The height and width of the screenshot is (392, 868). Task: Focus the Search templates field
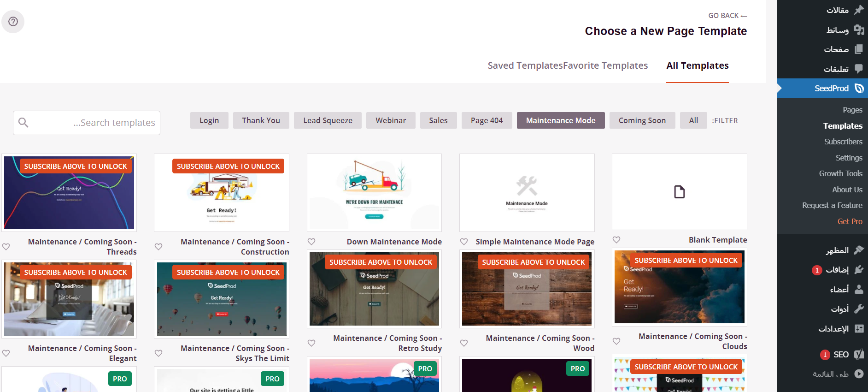[x=87, y=123]
